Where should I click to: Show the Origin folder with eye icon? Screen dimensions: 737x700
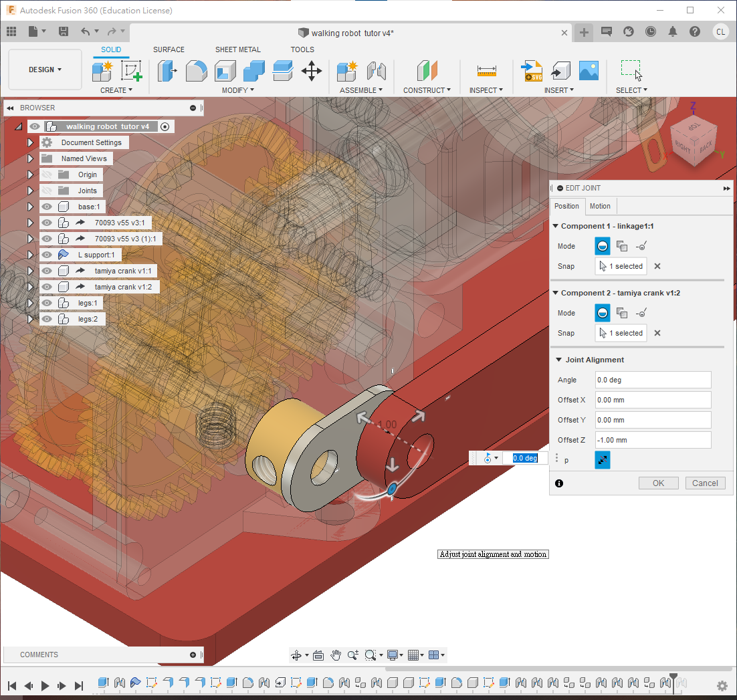coord(47,174)
